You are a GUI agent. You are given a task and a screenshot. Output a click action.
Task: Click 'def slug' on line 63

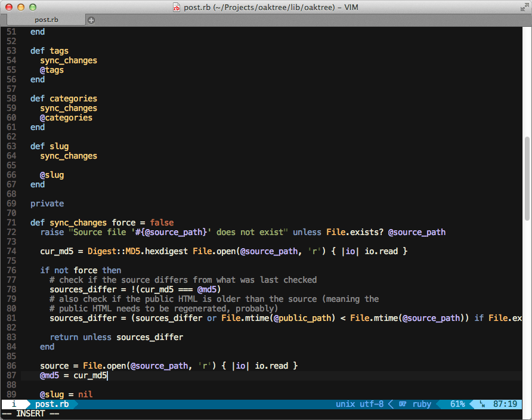pos(50,146)
